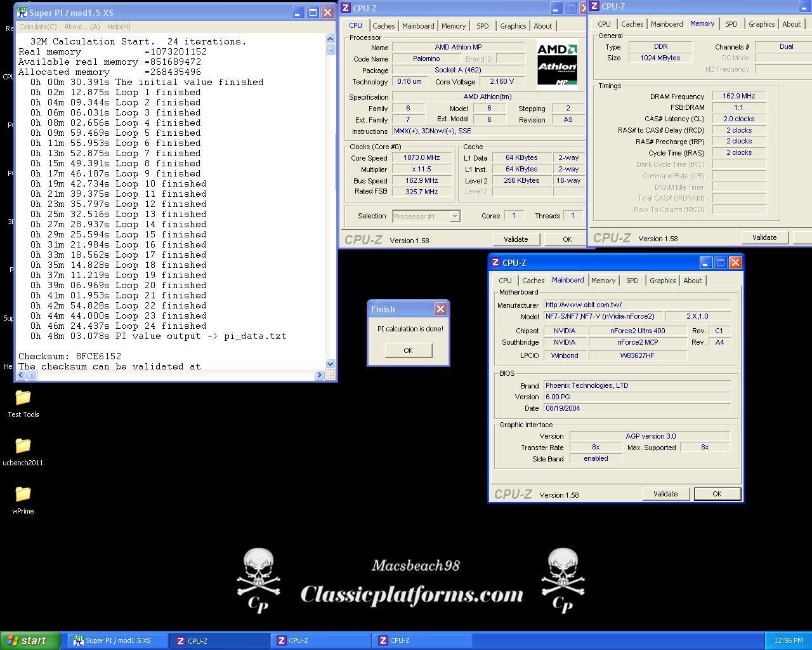This screenshot has width=812, height=650.
Task: Click the CPU-Z Memory window title icon
Action: point(594,6)
